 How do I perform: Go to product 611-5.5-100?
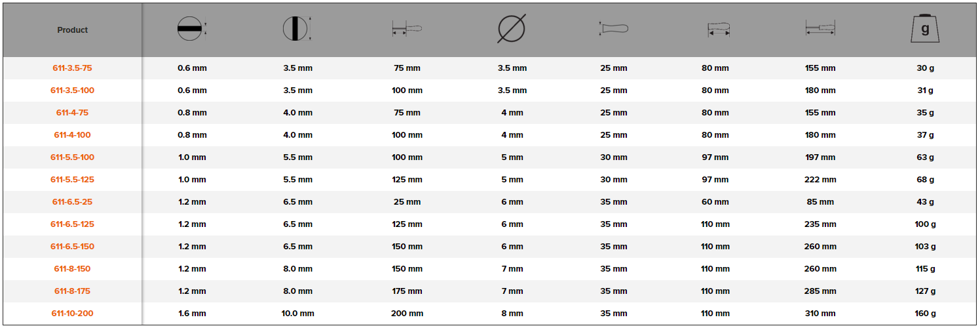72,157
